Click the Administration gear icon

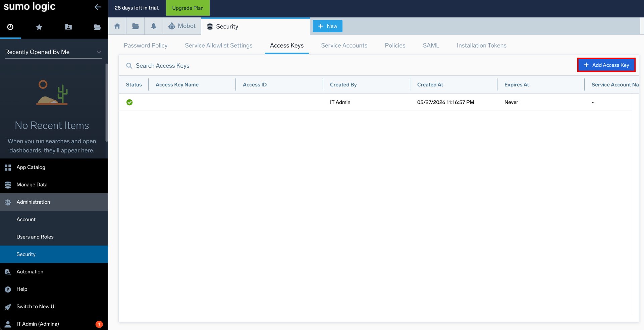coord(8,202)
